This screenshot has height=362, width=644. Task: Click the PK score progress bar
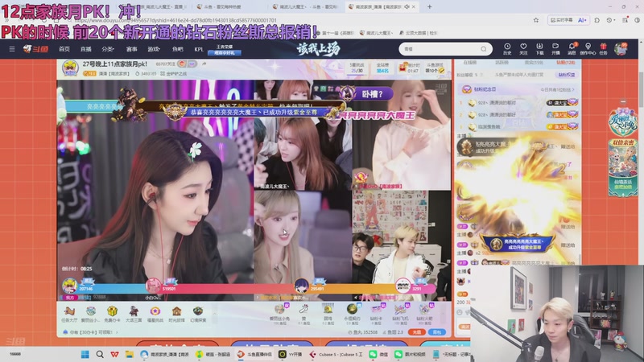pos(249,289)
